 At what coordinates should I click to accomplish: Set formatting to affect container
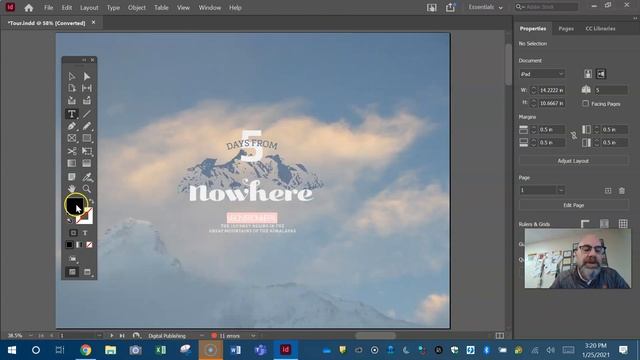pos(73,233)
